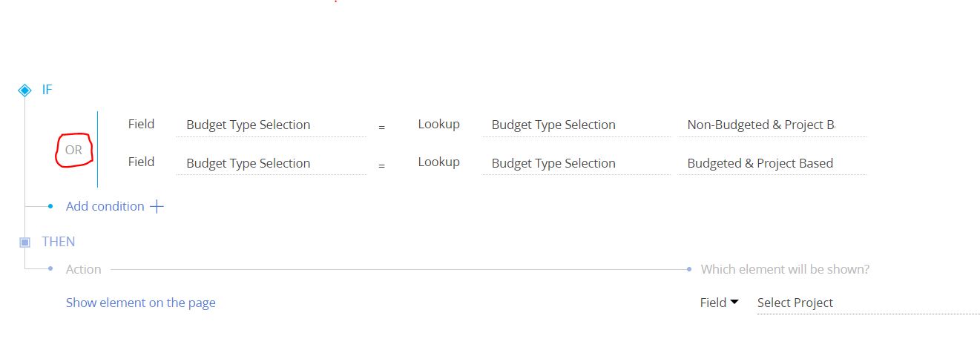
Task: Click second condition's Field label
Action: point(141,162)
